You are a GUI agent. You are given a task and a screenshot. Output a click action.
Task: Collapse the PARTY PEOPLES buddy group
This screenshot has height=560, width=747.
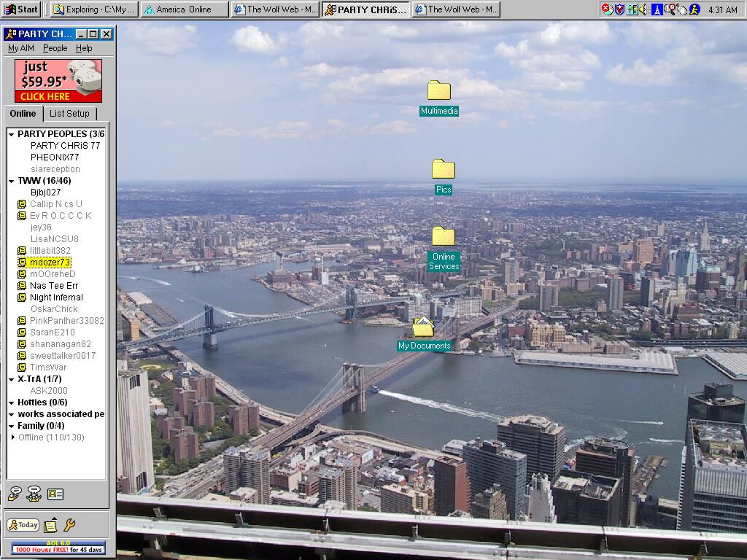12,134
